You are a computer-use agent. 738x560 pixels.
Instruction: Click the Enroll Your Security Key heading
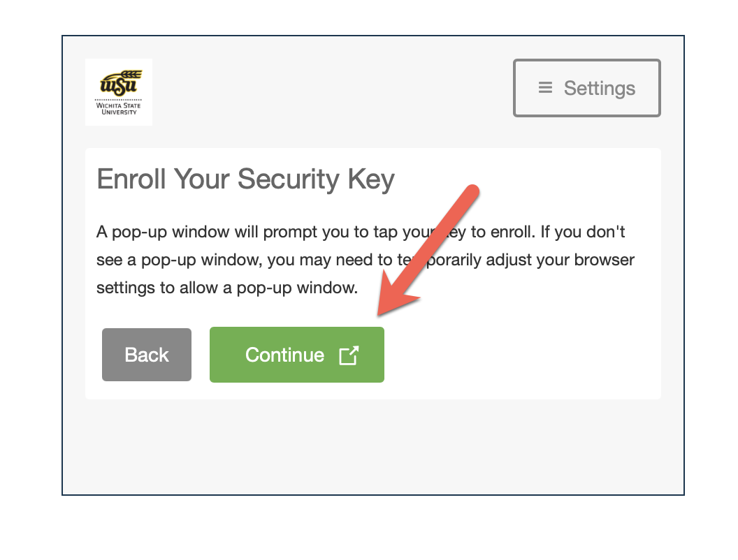click(246, 180)
